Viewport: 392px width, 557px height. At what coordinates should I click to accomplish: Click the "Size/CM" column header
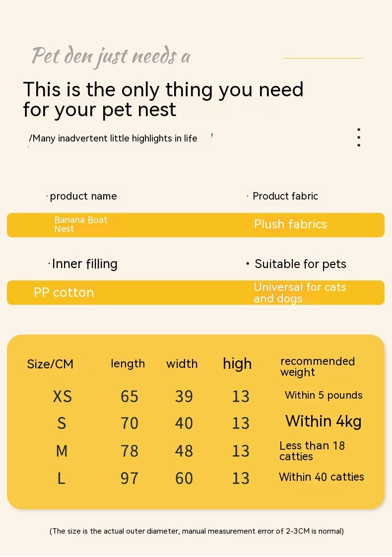[50, 364]
